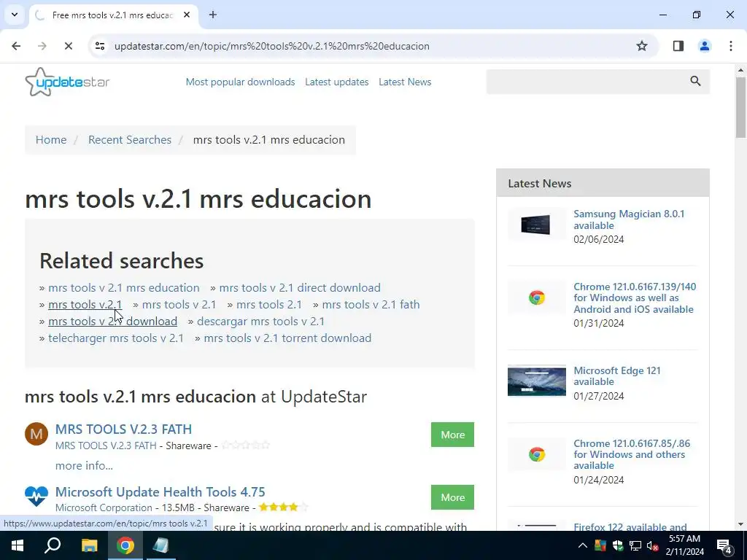Open 'descargar mrs tools v 2.1' link
Image resolution: width=747 pixels, height=560 pixels.
[260, 322]
